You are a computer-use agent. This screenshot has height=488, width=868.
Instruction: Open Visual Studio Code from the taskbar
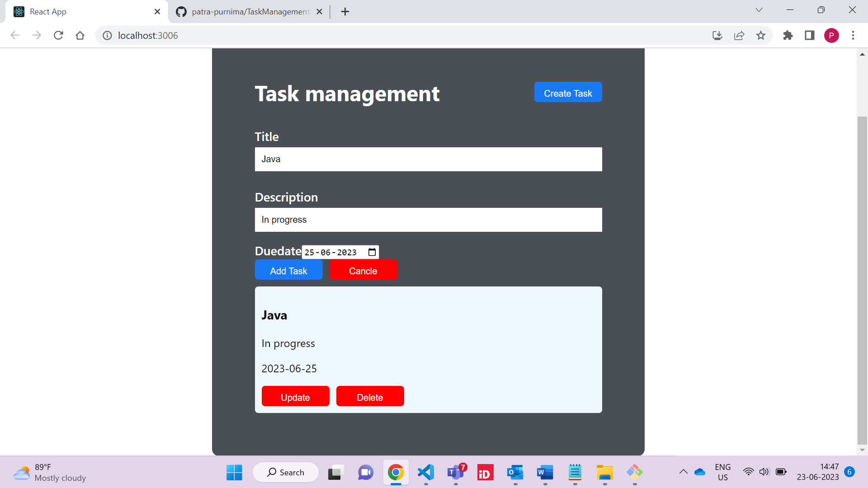tap(425, 472)
